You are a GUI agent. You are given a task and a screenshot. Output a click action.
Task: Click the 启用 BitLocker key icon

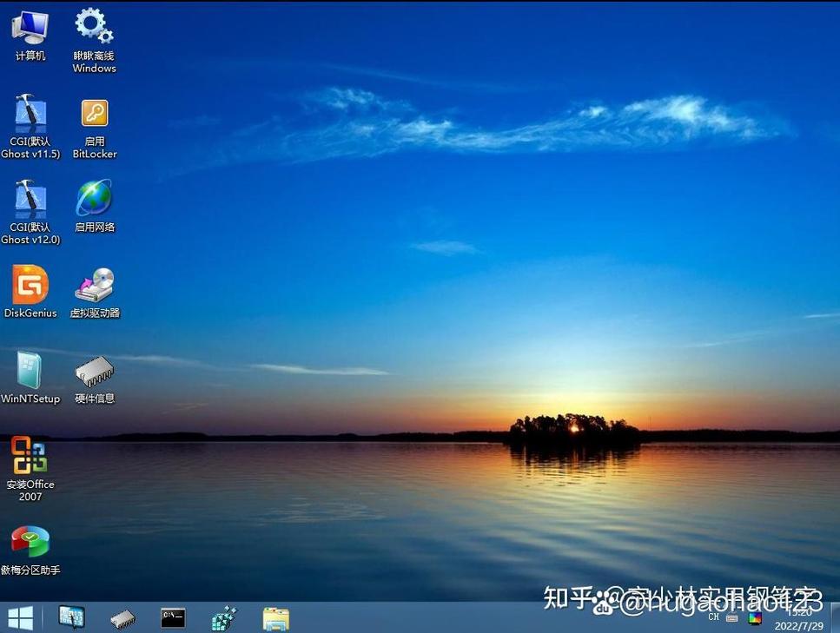(x=95, y=129)
